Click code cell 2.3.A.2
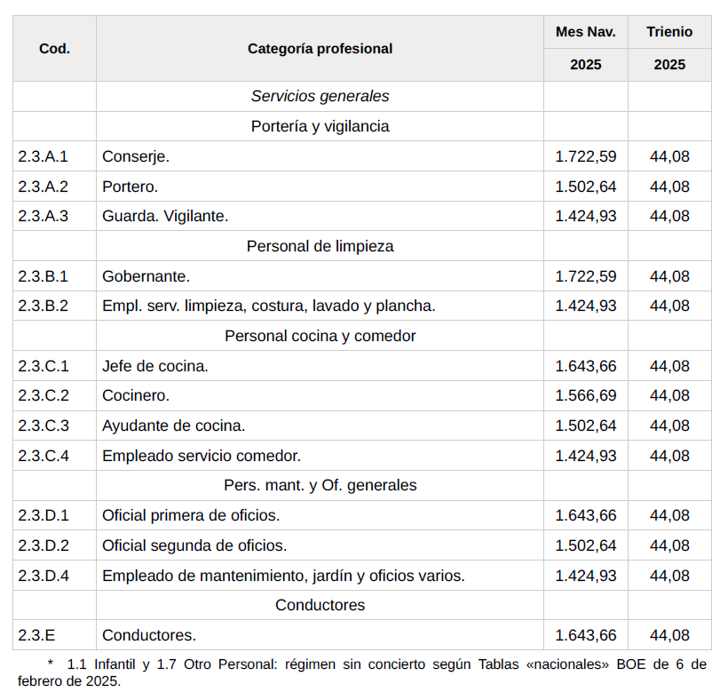 [x=43, y=187]
